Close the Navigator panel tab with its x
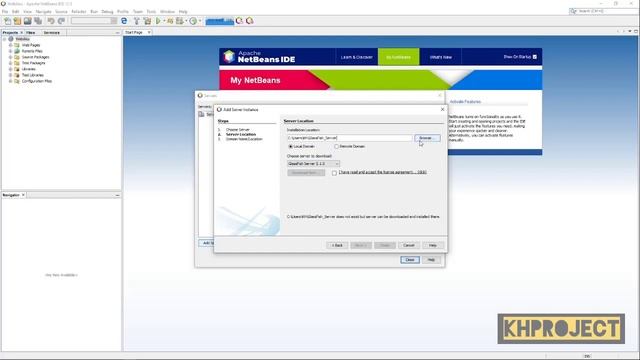Image resolution: width=640 pixels, height=360 pixels. coord(23,195)
